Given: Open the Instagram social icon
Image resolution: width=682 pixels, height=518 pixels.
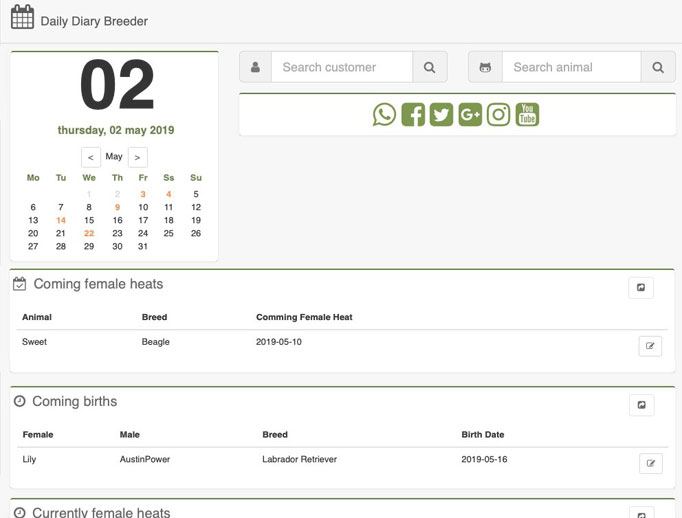Looking at the screenshot, I should point(498,115).
